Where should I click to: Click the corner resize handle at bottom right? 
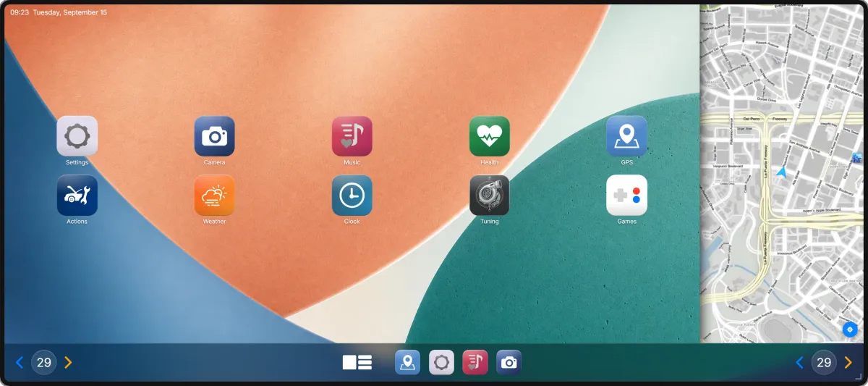859,377
